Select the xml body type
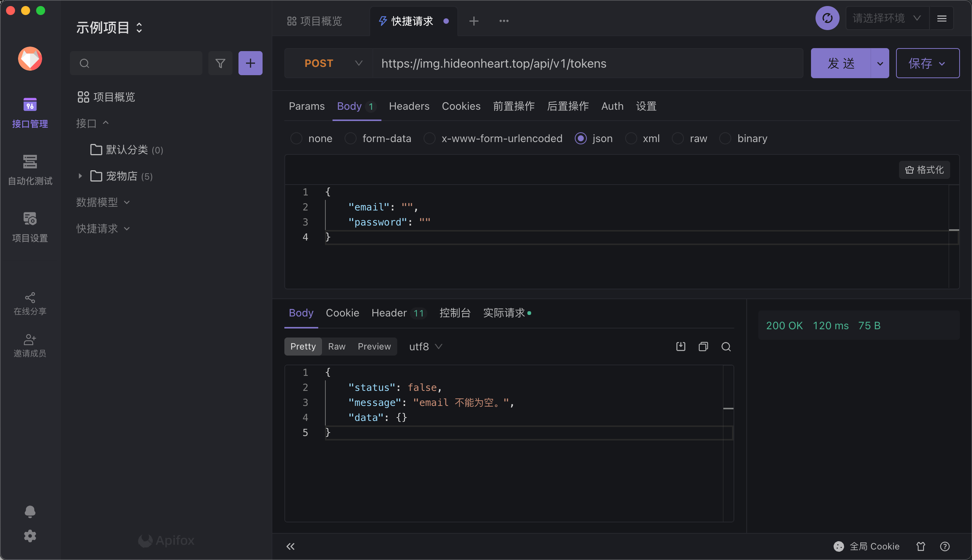Image resolution: width=972 pixels, height=560 pixels. (x=642, y=138)
